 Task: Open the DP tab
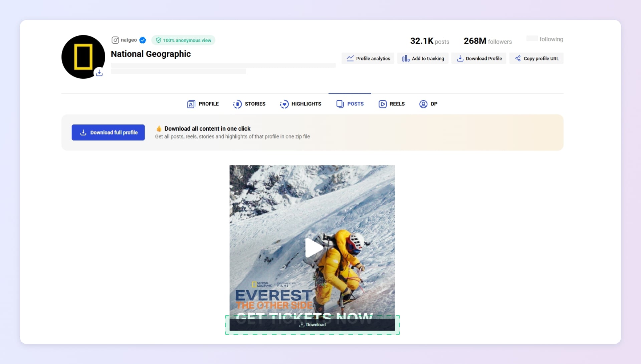pos(428,104)
